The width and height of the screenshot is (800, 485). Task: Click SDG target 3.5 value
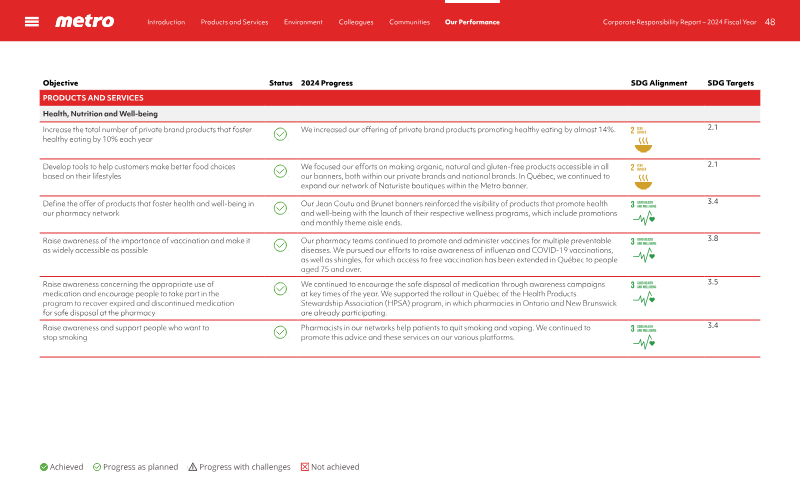[713, 282]
